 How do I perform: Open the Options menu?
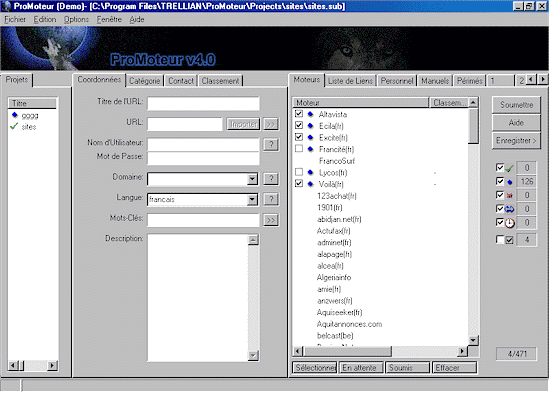pos(76,20)
